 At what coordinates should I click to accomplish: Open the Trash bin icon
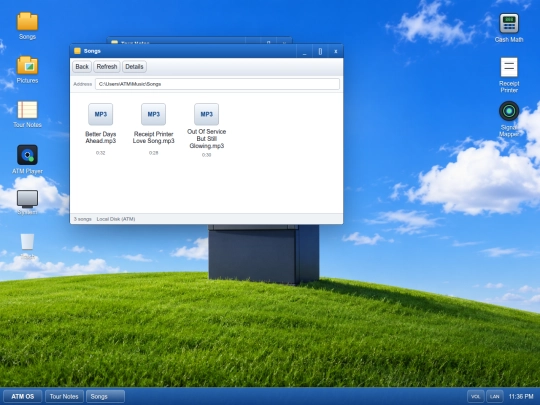(27, 246)
